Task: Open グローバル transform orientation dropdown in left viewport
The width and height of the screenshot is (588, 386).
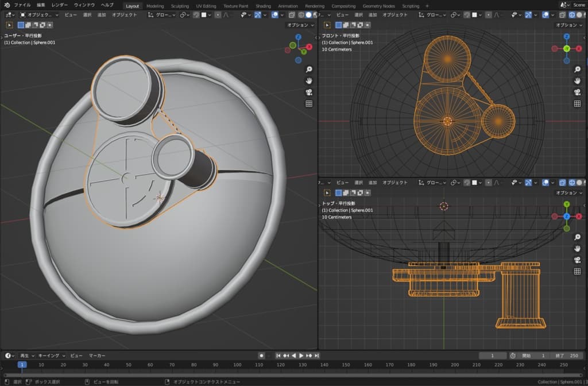Action: (165, 15)
